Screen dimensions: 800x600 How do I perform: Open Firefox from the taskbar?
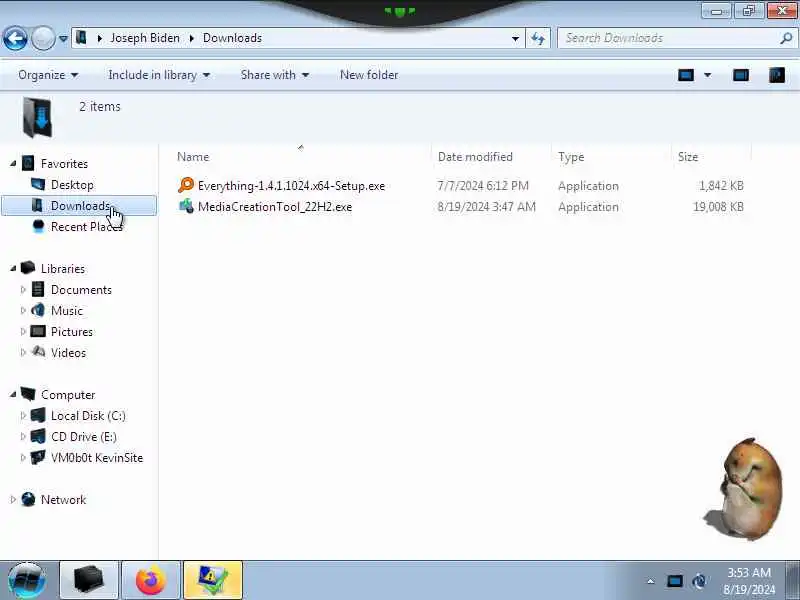click(151, 581)
